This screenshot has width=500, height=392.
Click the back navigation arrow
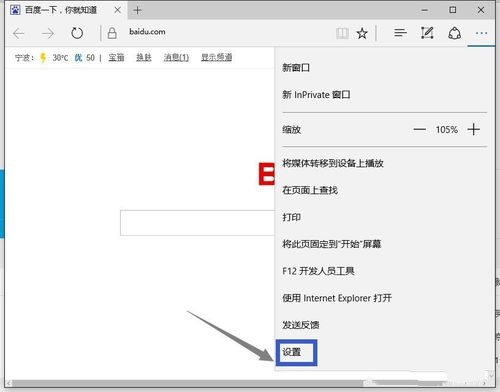(19, 33)
